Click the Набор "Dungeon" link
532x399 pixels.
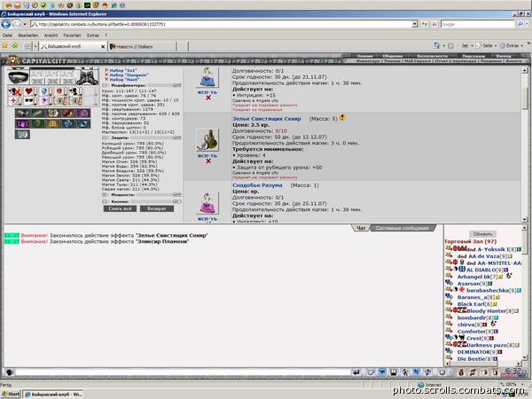[x=129, y=75]
